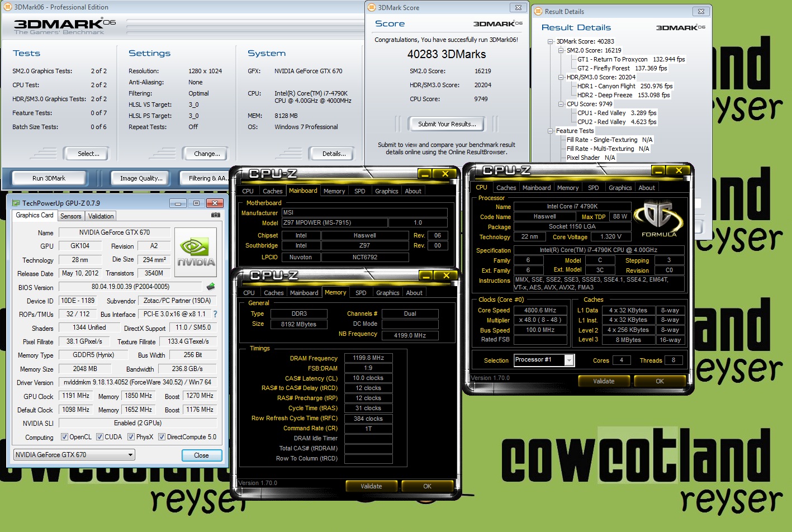The width and height of the screenshot is (792, 532).
Task: Click OK in CPU-Z Memory window
Action: coord(427,486)
